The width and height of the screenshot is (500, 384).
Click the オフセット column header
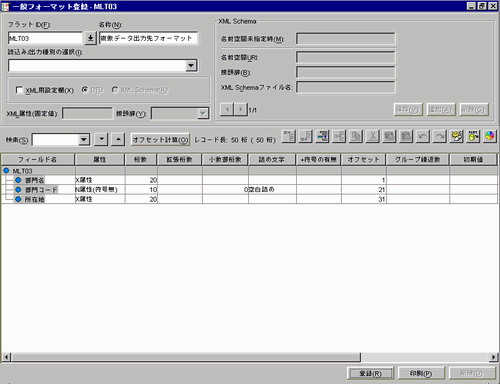(363, 159)
